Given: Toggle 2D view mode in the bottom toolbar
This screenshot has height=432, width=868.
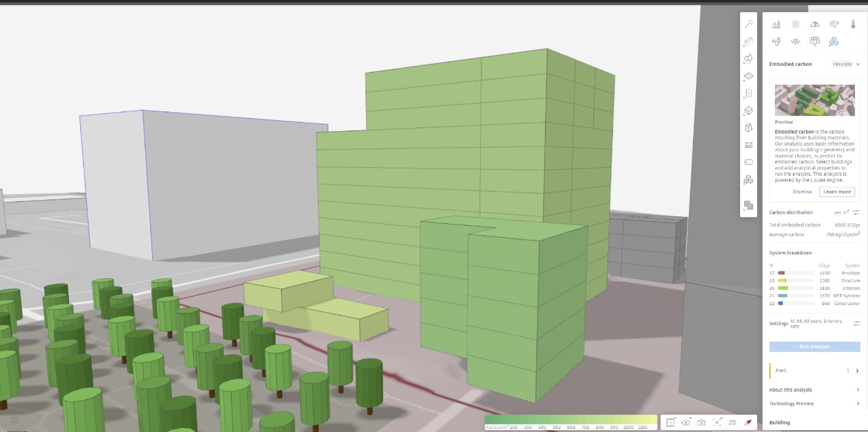Looking at the screenshot, I should [x=732, y=422].
